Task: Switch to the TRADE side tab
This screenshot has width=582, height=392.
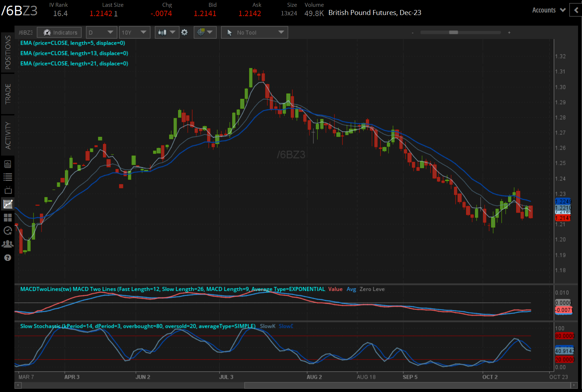Action: point(8,94)
